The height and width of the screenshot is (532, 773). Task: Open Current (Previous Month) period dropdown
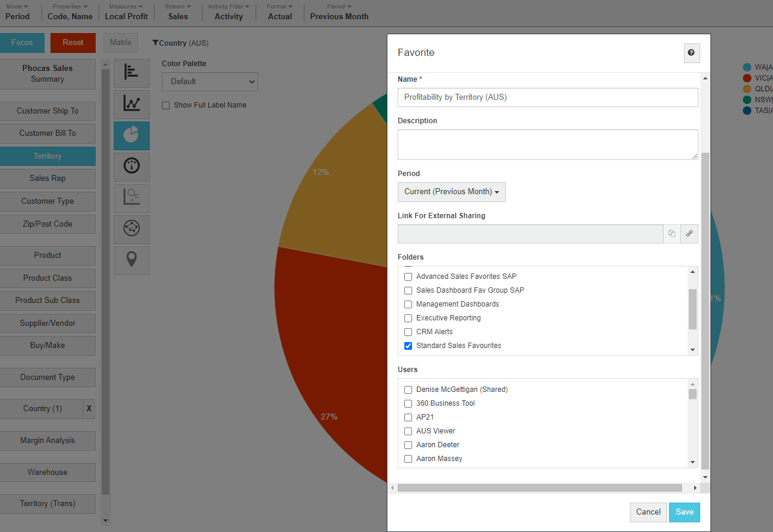click(452, 192)
